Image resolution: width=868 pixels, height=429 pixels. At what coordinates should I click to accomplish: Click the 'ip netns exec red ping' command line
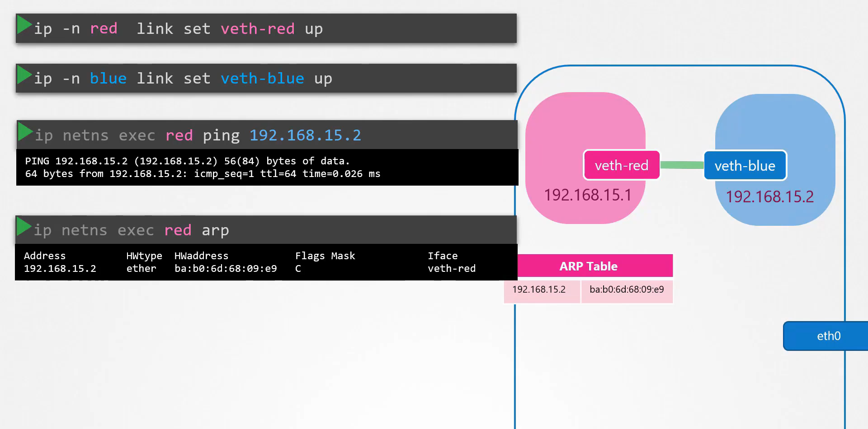(x=267, y=135)
